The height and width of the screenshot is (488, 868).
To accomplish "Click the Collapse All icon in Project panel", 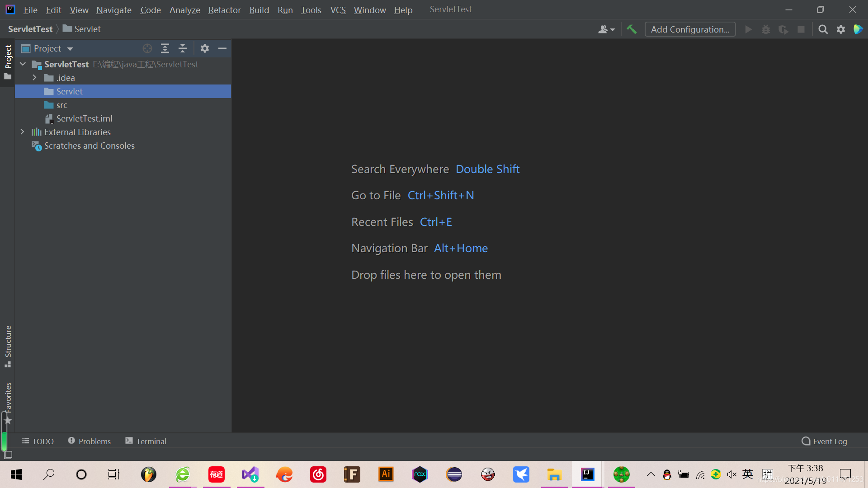I will coord(183,48).
